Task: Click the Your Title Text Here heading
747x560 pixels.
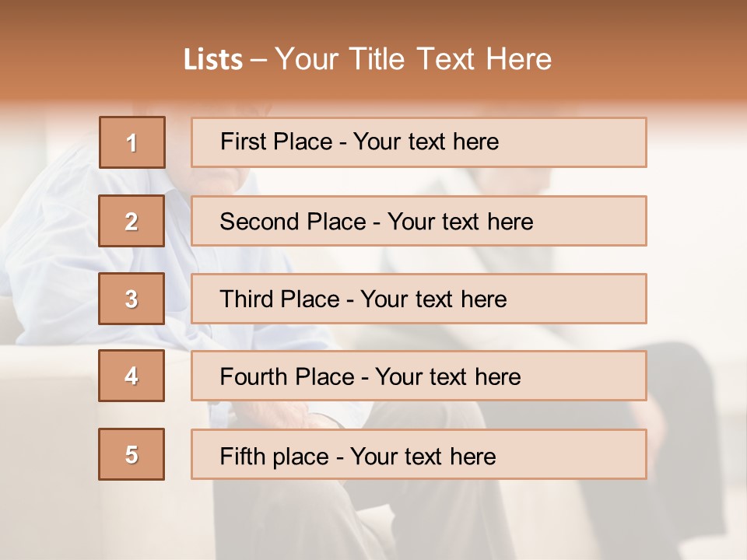Action: 412,59
